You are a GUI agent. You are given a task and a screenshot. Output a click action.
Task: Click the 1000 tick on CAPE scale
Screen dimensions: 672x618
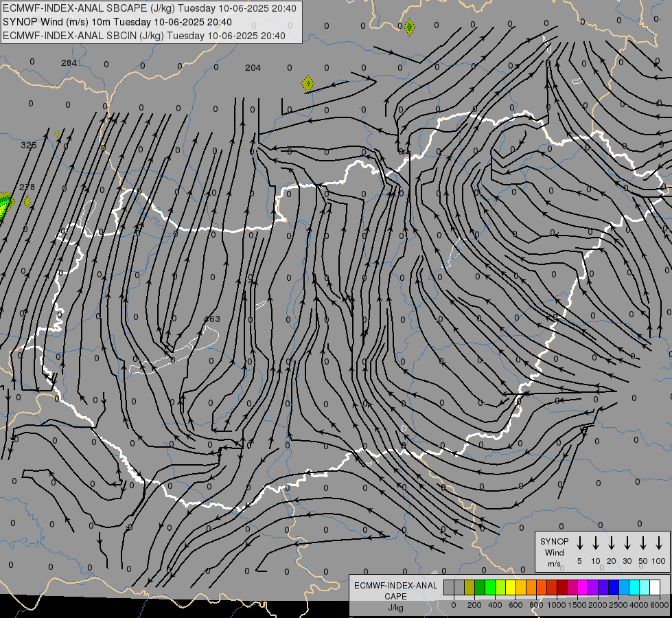(557, 605)
